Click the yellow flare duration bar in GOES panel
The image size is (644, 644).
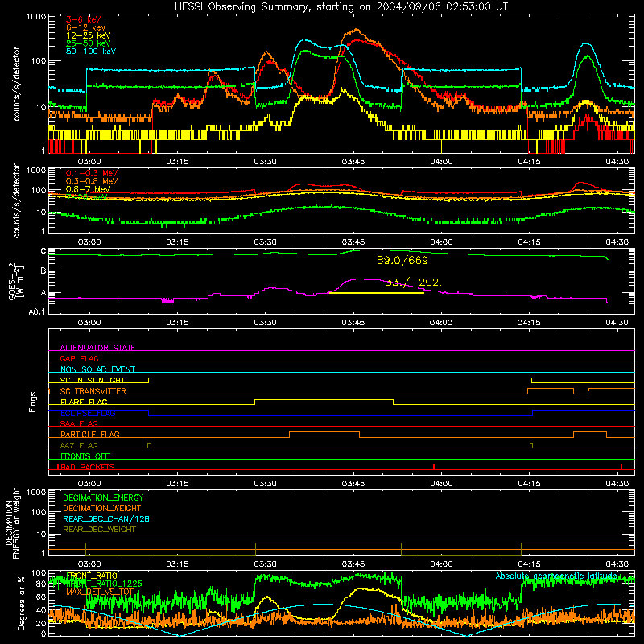click(377, 293)
